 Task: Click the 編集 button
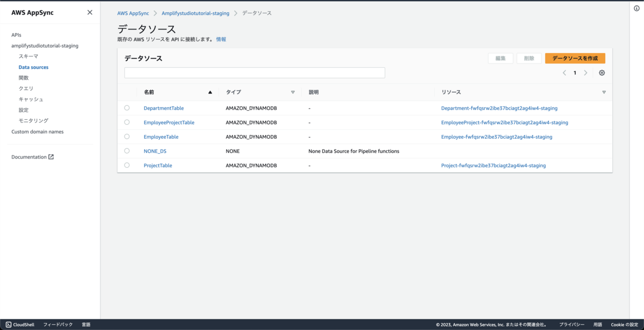click(501, 58)
